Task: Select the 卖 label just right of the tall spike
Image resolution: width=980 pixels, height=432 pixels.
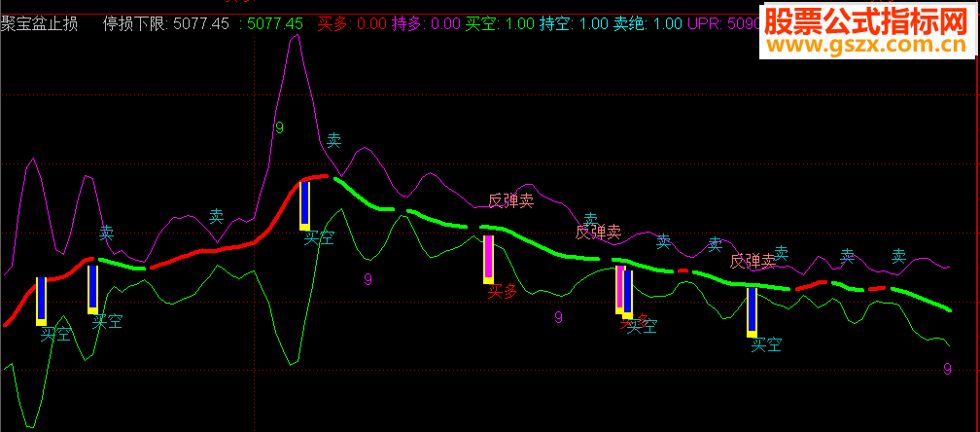Action: pyautogui.click(x=334, y=141)
